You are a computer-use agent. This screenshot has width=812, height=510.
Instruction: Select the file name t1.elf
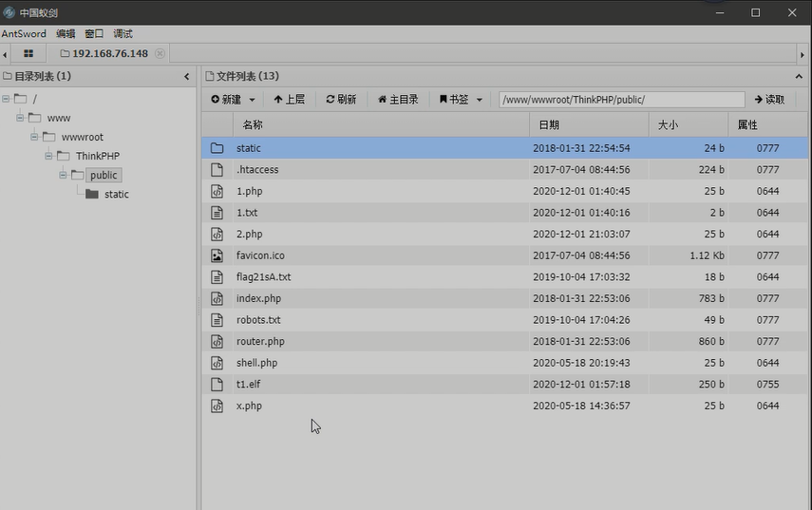pyautogui.click(x=249, y=385)
